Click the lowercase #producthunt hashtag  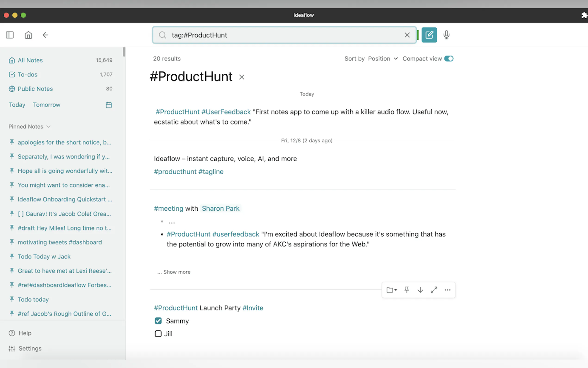[175, 171]
